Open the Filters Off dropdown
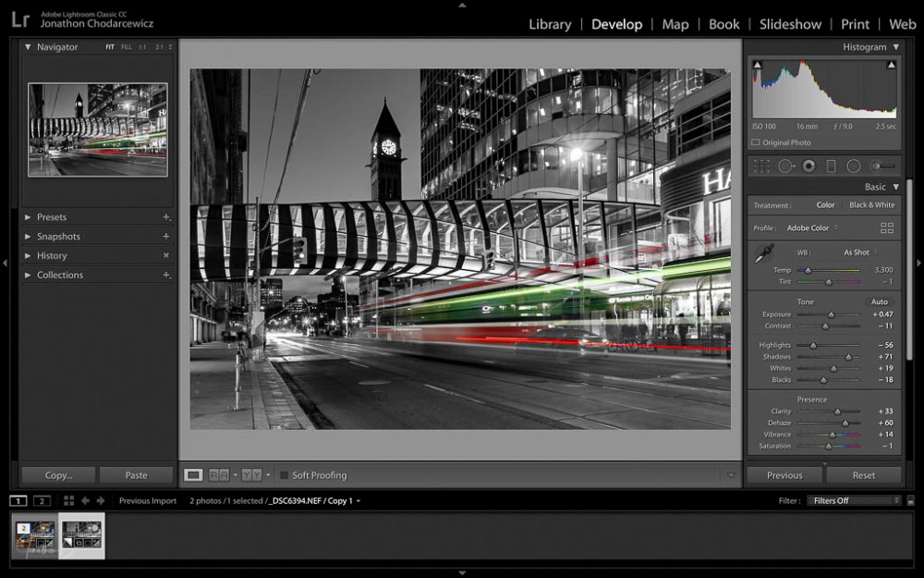 coord(854,500)
